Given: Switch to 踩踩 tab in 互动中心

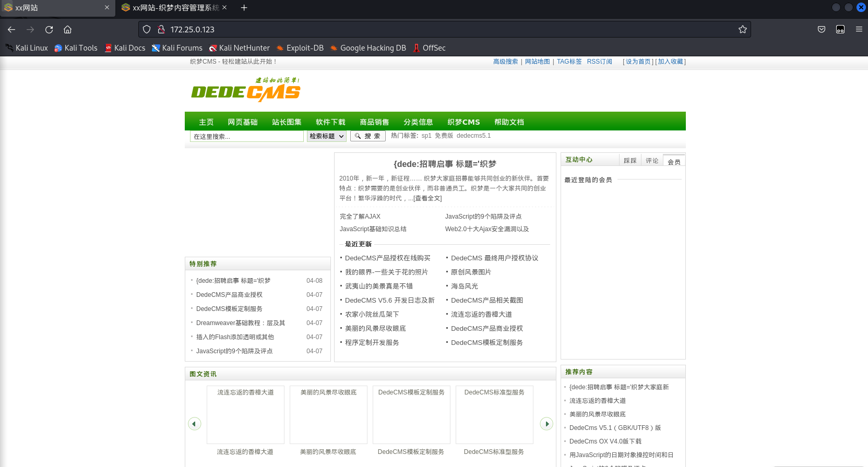Looking at the screenshot, I should coord(630,161).
